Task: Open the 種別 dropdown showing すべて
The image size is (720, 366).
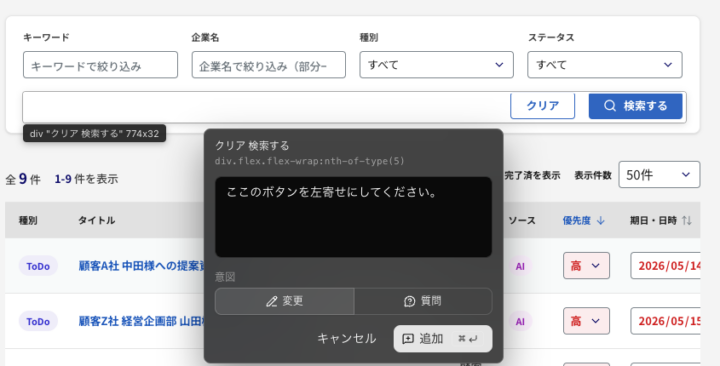Action: click(436, 65)
